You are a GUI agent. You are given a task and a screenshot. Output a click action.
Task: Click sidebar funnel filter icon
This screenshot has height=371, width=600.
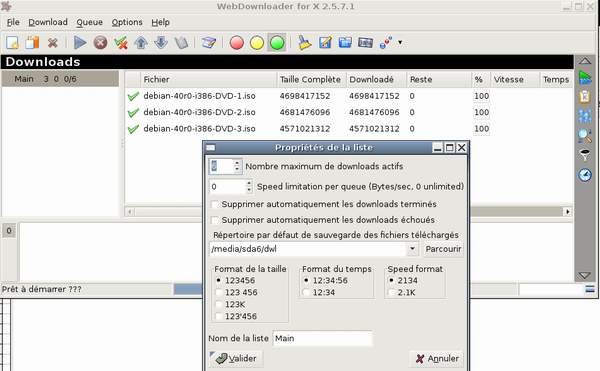coord(585,155)
